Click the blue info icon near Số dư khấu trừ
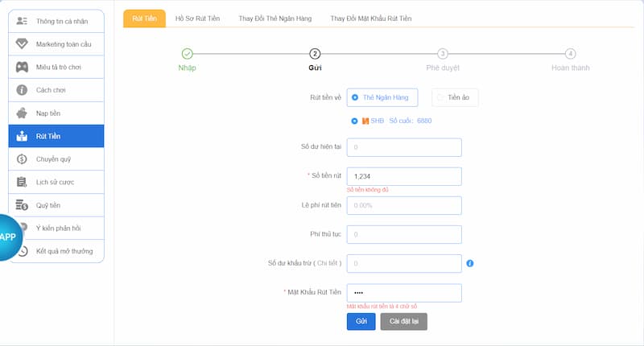Image resolution: width=644 pixels, height=346 pixels. coord(470,263)
